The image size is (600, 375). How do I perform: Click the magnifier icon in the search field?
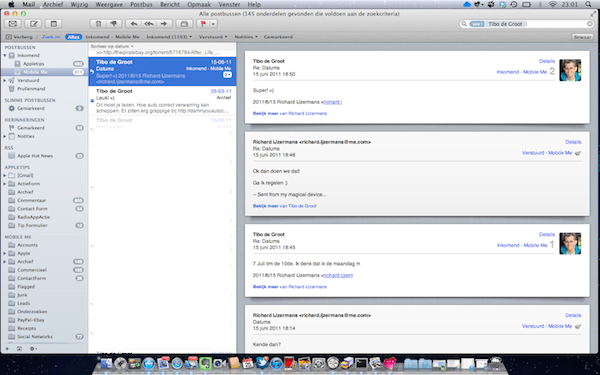coord(465,24)
